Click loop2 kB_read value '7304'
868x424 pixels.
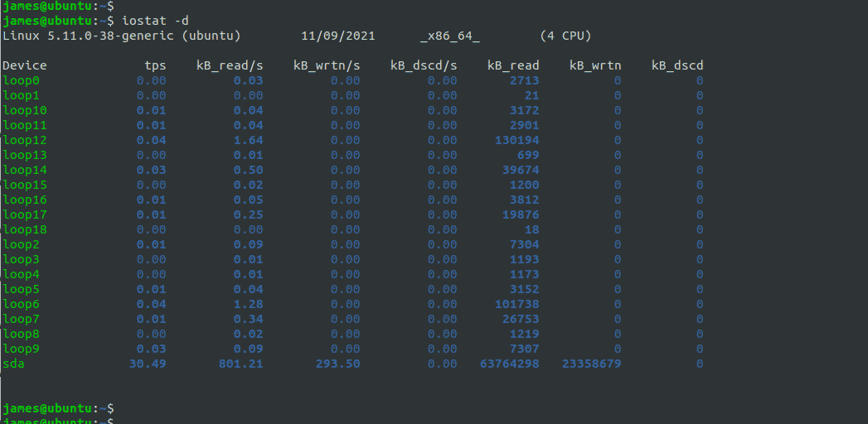(x=524, y=245)
